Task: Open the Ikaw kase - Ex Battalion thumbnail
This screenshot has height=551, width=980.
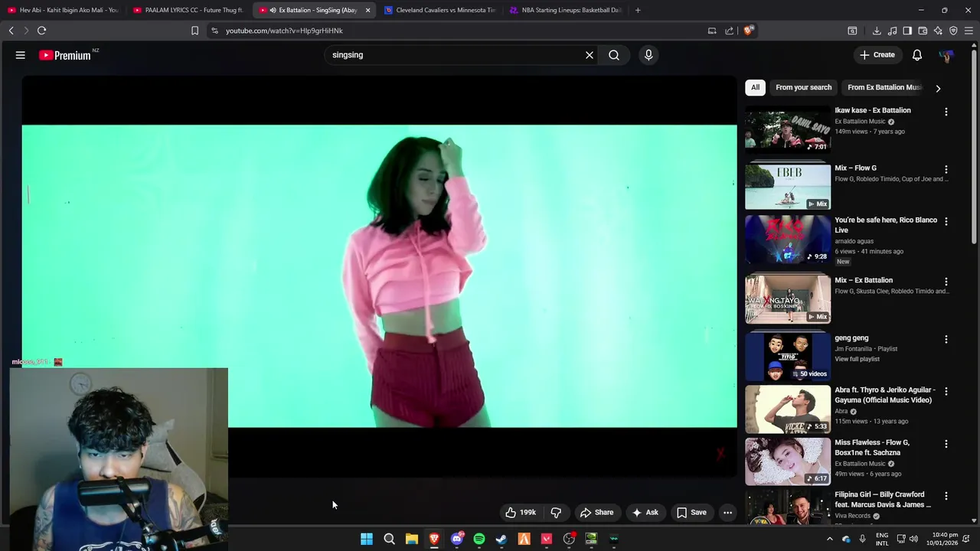Action: click(x=788, y=129)
